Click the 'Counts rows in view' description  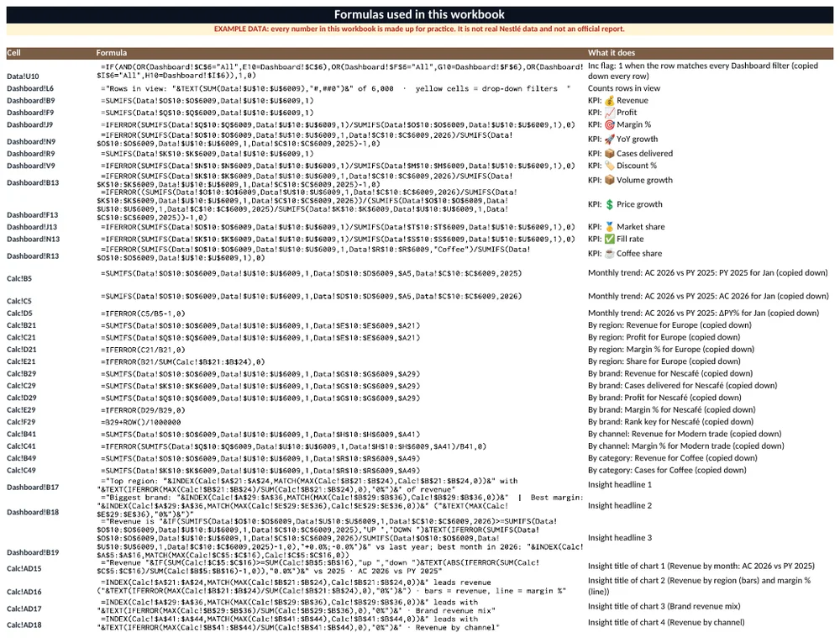624,88
